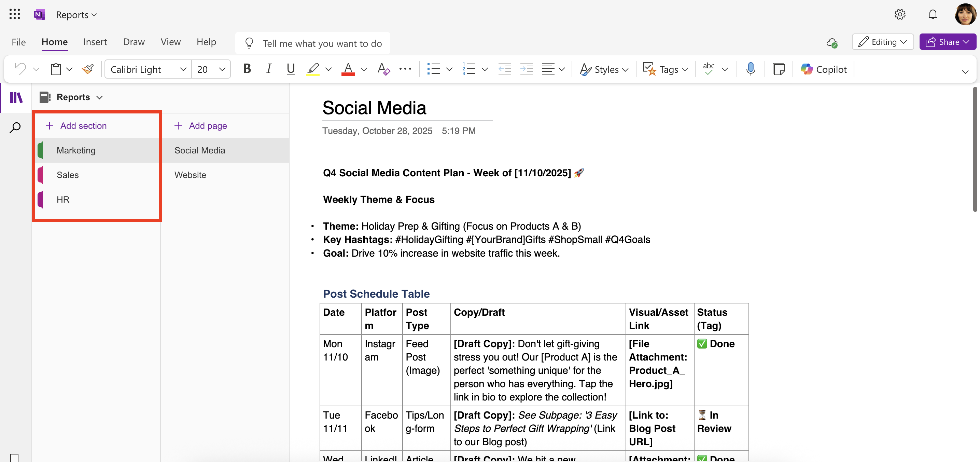Apply the red font color swatch
The height and width of the screenshot is (462, 980).
pyautogui.click(x=347, y=69)
